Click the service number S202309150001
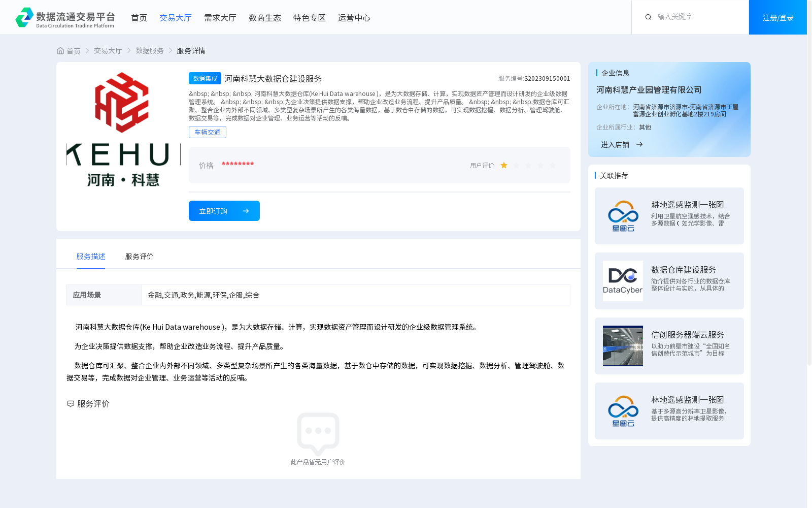 pos(547,79)
